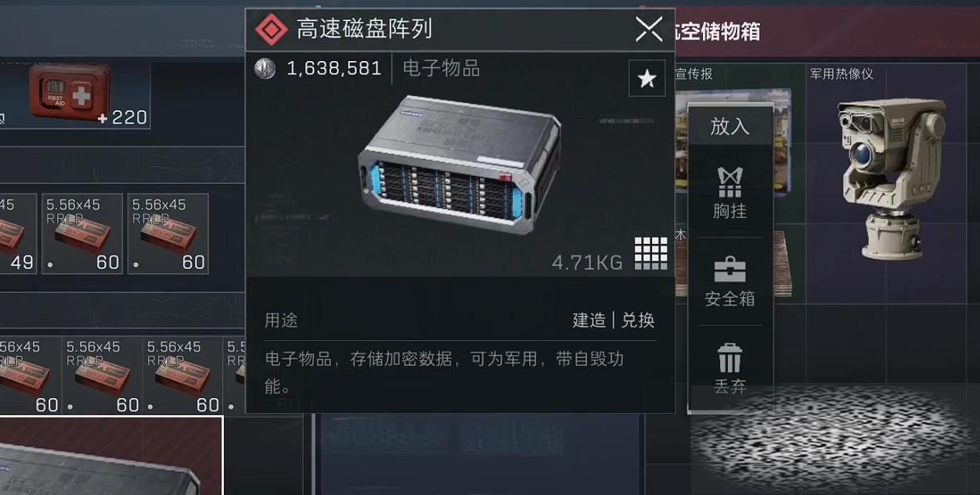The height and width of the screenshot is (495, 980).
Task: Click the red diamond rarity icon
Action: [272, 30]
